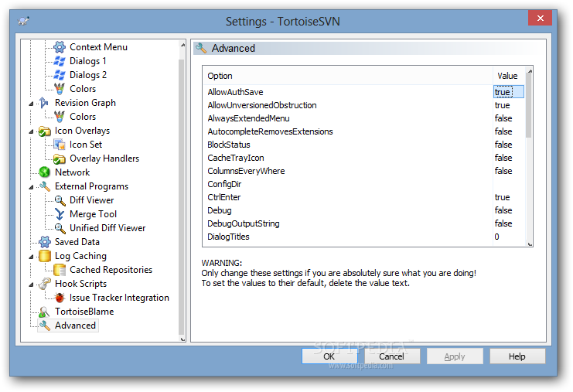The height and width of the screenshot is (392, 573).
Task: Click the options list scrollbar up arrow
Action: coord(529,70)
